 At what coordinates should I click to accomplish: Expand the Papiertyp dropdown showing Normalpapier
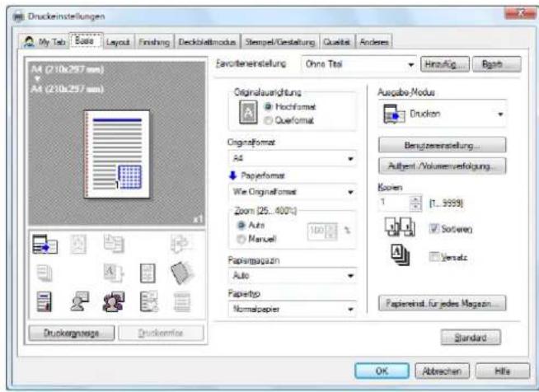tap(293, 309)
